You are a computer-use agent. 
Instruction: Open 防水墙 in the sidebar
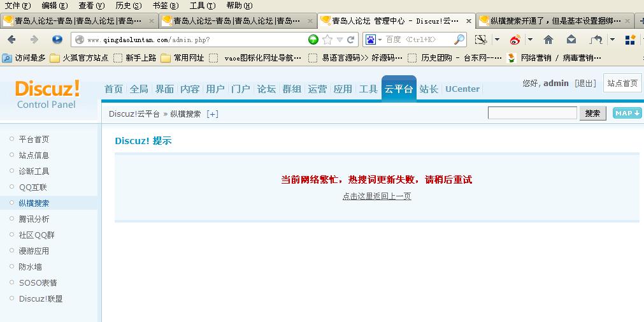(x=30, y=267)
